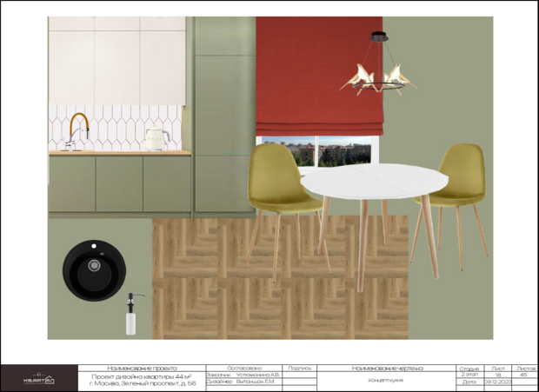Click the Концепт кухня drawing name cell
539x392 pixels.
coord(386,381)
